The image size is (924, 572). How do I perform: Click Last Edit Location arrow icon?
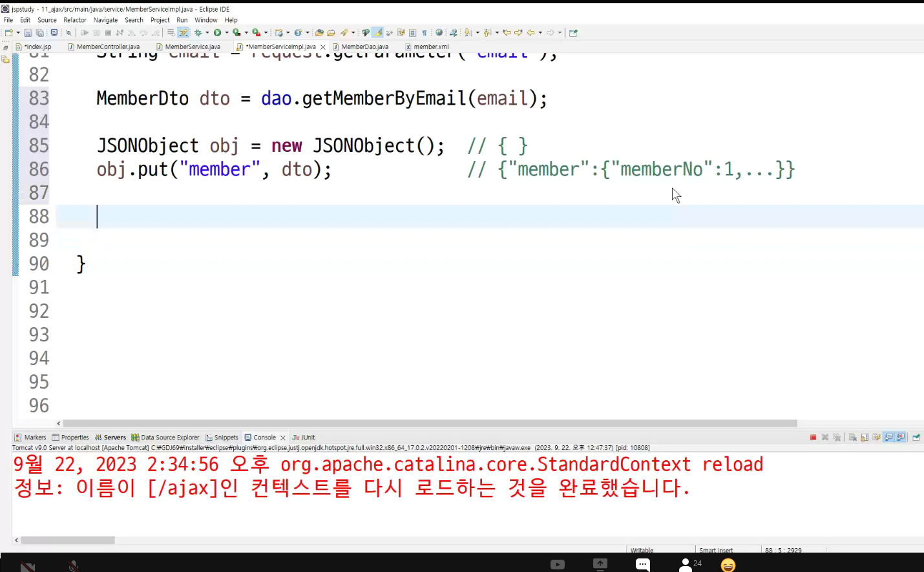(x=507, y=32)
